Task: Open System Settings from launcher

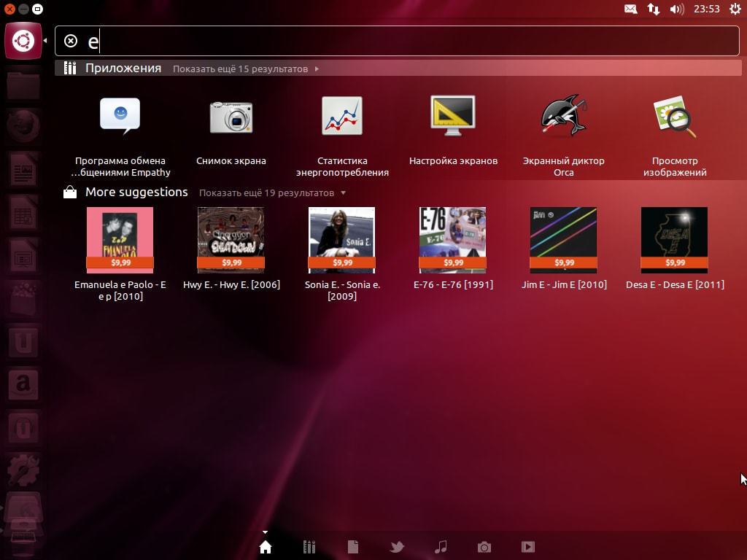Action: 23,470
